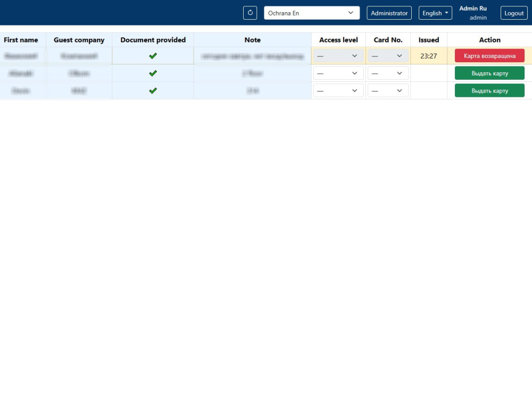Click the Logout button

[514, 13]
